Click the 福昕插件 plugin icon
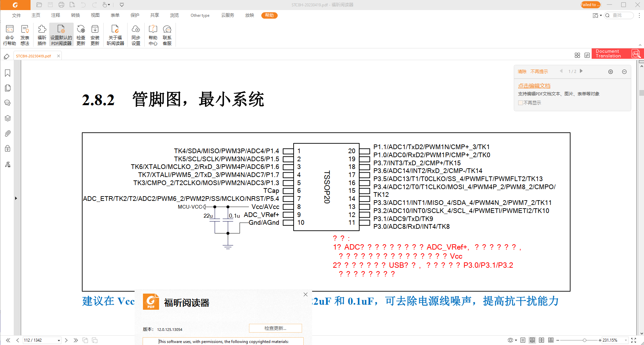The width and height of the screenshot is (644, 345). [42, 35]
